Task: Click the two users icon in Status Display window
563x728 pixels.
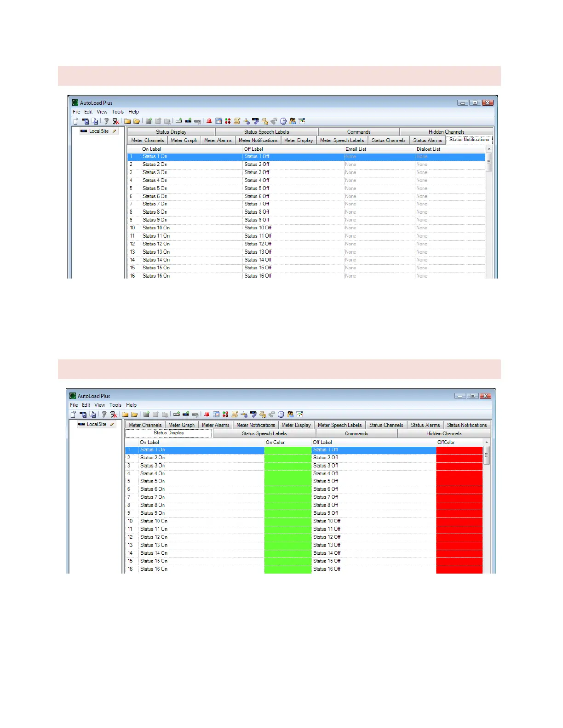Action: point(290,415)
